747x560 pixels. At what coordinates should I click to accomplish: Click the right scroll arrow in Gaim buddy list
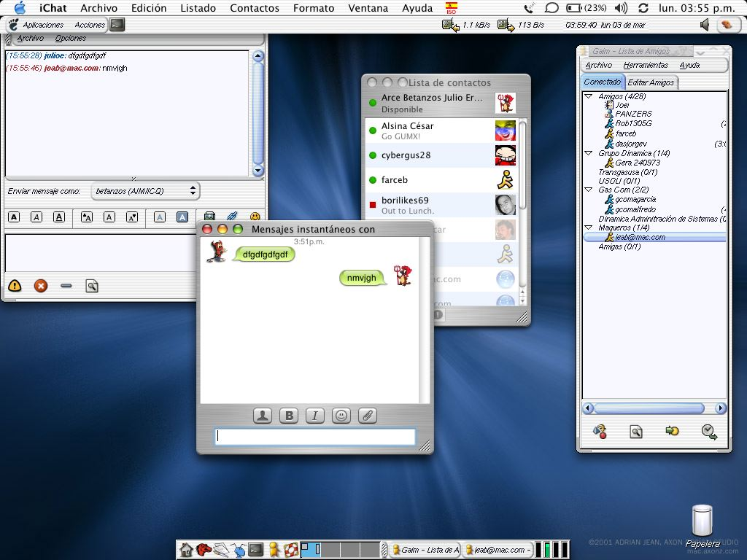pyautogui.click(x=720, y=408)
